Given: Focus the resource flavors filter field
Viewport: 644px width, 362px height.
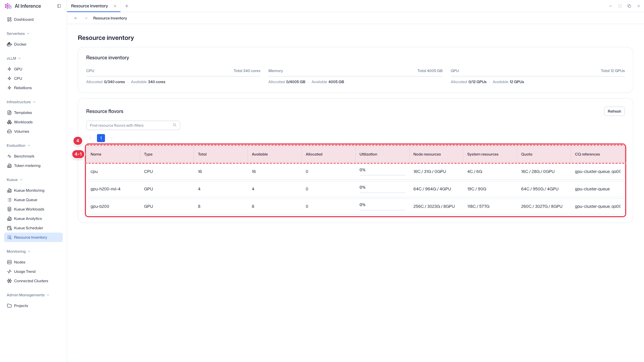Looking at the screenshot, I should [x=133, y=125].
